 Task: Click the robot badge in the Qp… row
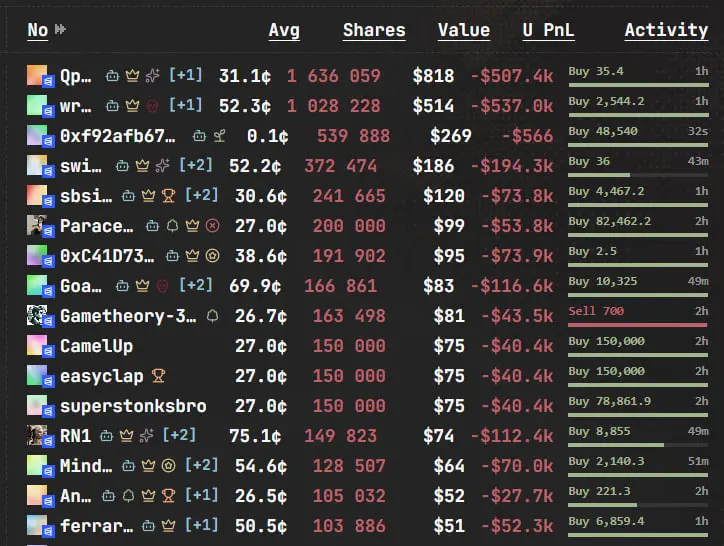coord(113,75)
